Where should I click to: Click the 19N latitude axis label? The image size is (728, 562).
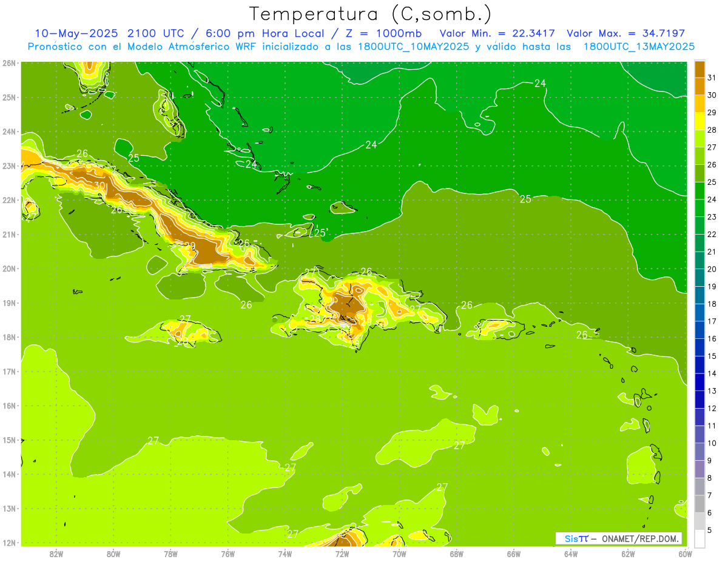click(9, 303)
